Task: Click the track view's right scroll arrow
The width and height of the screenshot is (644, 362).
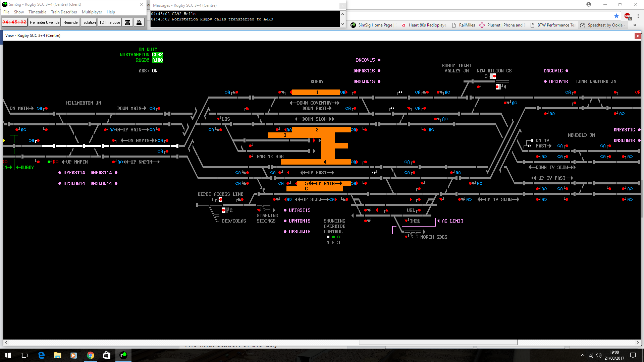Action: point(638,343)
